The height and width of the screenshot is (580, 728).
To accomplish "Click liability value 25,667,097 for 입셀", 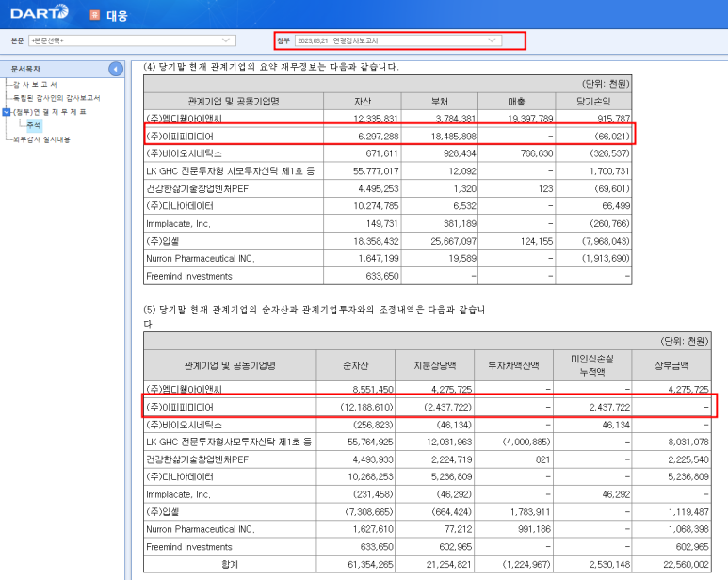I will tap(453, 241).
